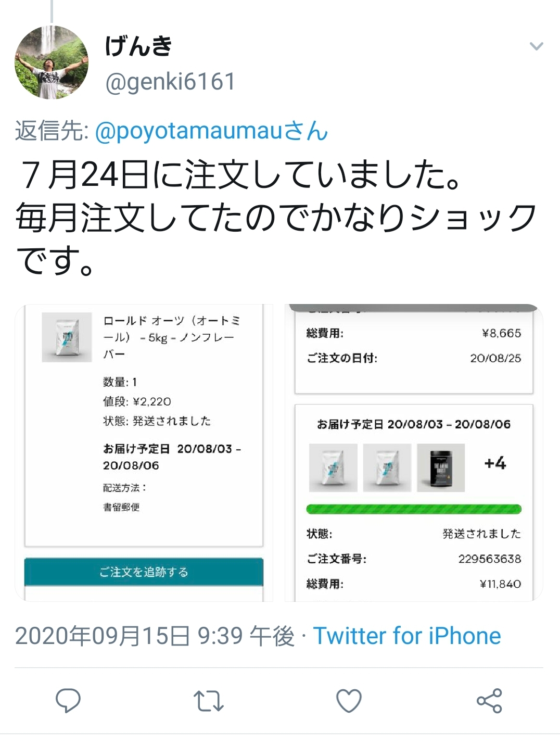Open げんき's profile picture

point(52,62)
